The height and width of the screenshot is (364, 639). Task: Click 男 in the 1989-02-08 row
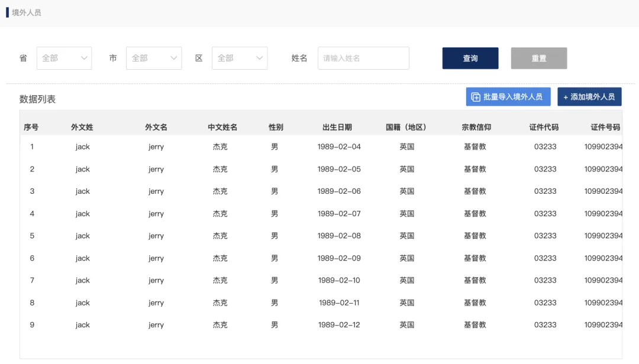click(275, 236)
